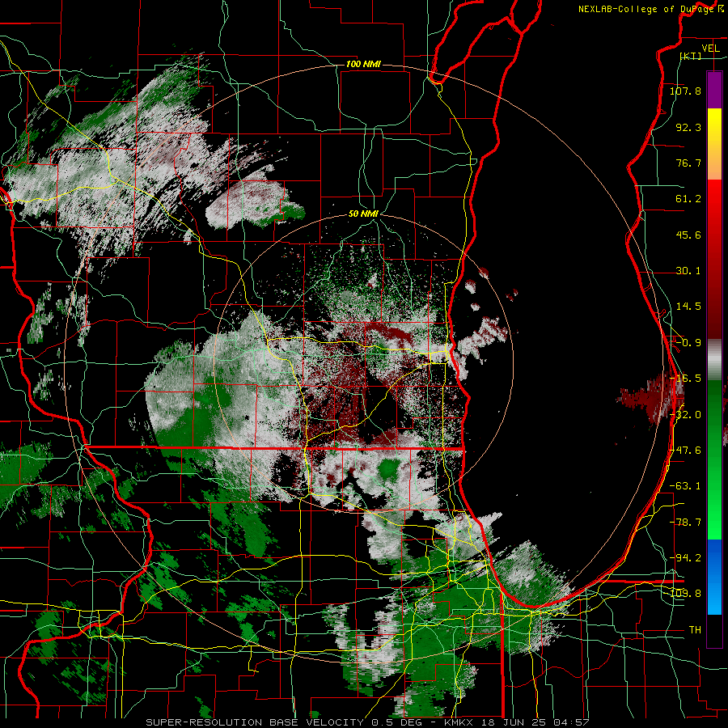The height and width of the screenshot is (728, 728).
Task: Click the blue segment of the velocity scale
Action: (714, 557)
